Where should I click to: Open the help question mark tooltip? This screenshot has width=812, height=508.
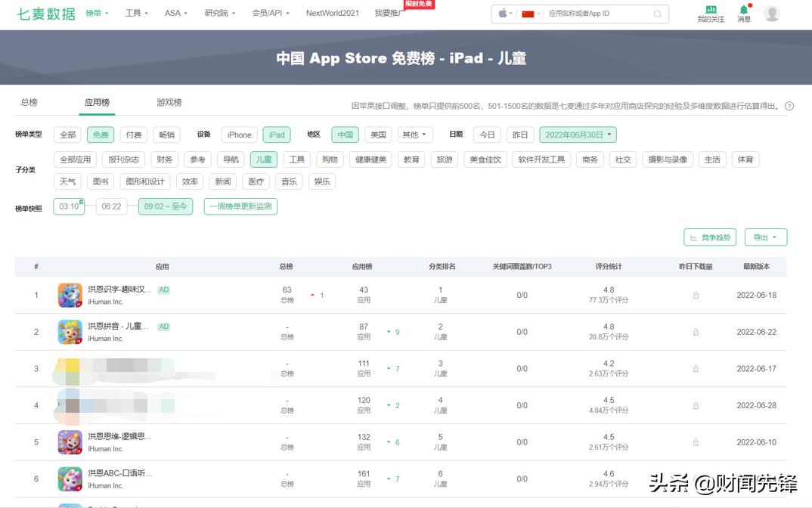[x=790, y=106]
